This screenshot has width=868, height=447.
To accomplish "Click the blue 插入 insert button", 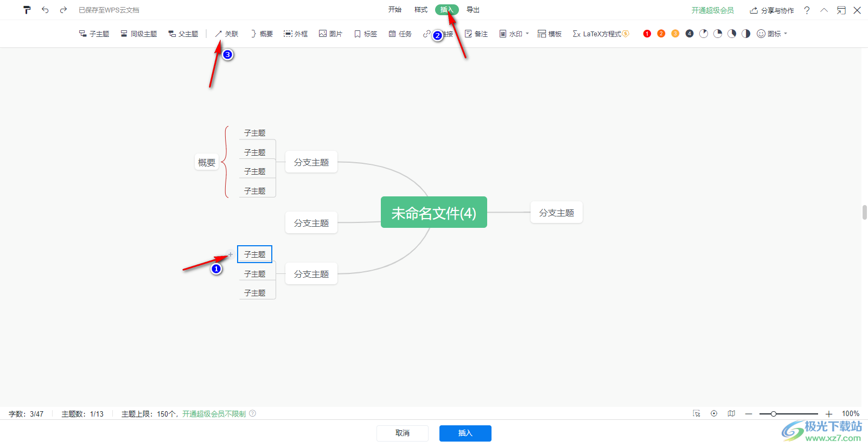I will 465,433.
